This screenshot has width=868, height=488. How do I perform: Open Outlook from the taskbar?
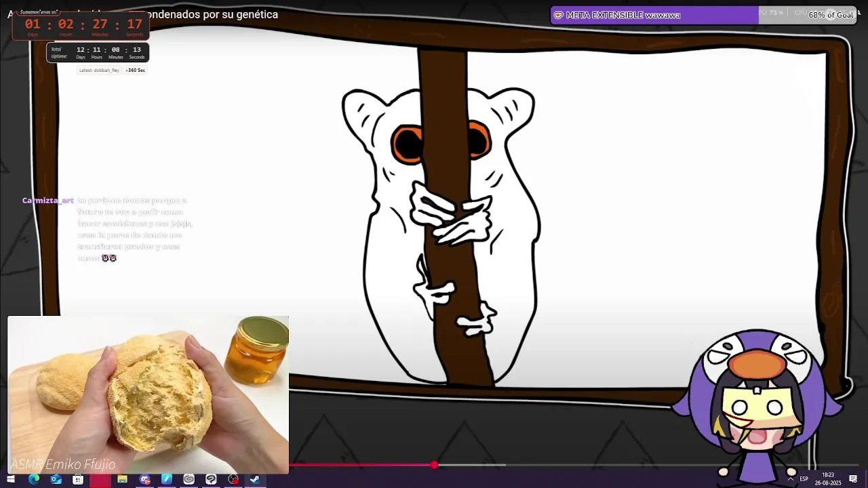[x=56, y=479]
